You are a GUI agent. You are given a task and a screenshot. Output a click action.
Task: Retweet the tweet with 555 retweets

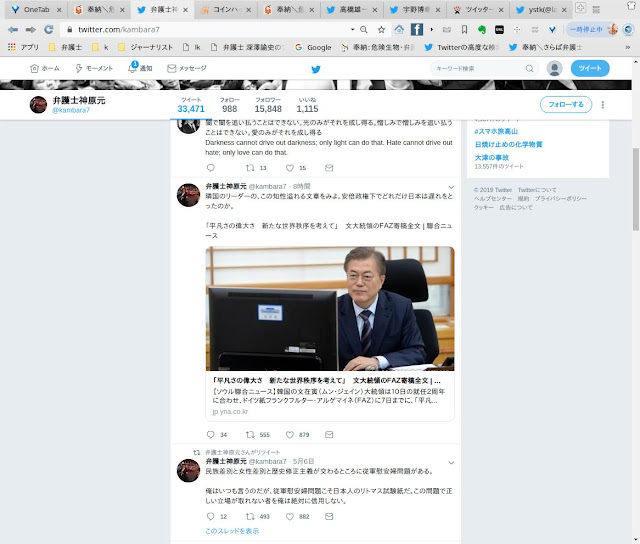[250, 435]
